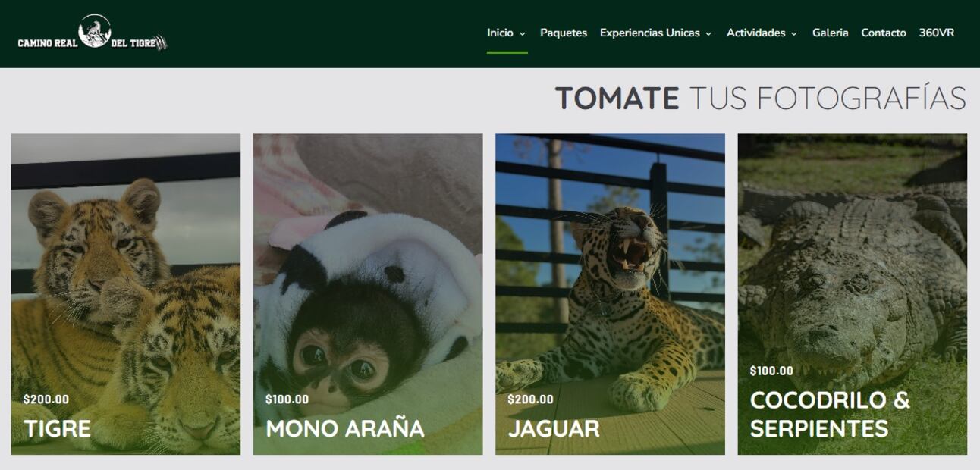Select the jaguar photo card

[x=610, y=294]
